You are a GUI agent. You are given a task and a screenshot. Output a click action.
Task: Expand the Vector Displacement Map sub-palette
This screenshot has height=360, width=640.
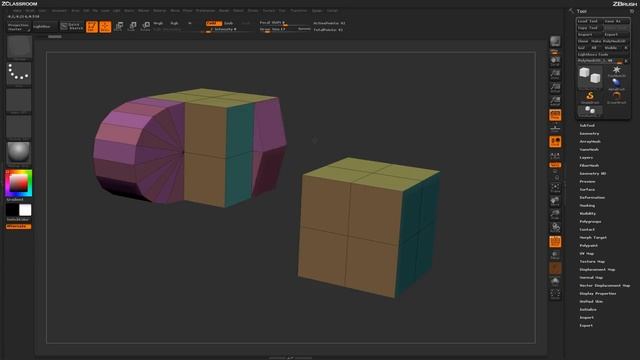(x=605, y=285)
